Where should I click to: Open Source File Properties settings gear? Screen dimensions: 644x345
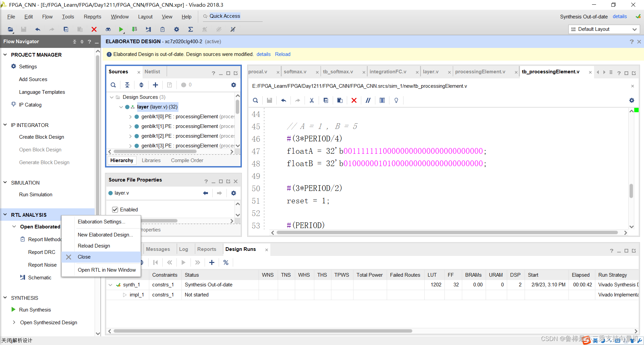pyautogui.click(x=233, y=193)
